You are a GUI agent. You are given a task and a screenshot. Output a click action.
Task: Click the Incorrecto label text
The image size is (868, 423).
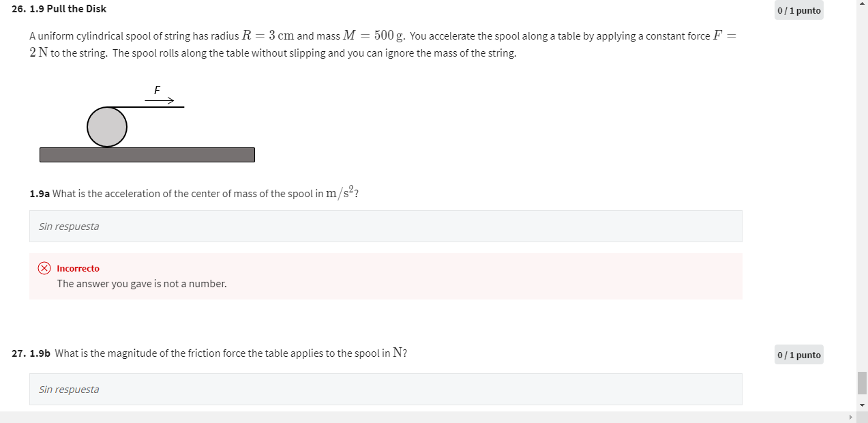78,268
